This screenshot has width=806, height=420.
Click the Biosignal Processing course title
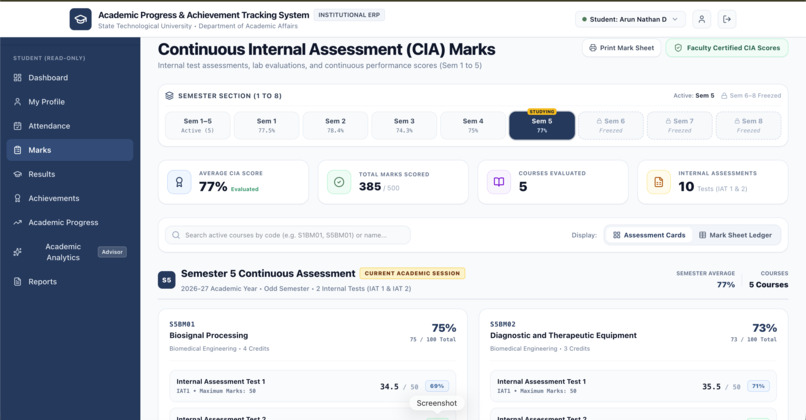[209, 335]
